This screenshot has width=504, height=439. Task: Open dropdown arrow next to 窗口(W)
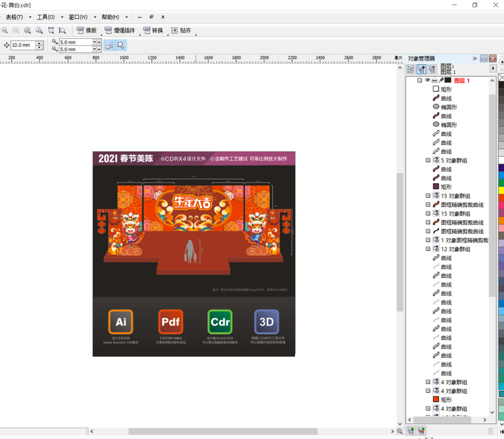tap(95, 17)
